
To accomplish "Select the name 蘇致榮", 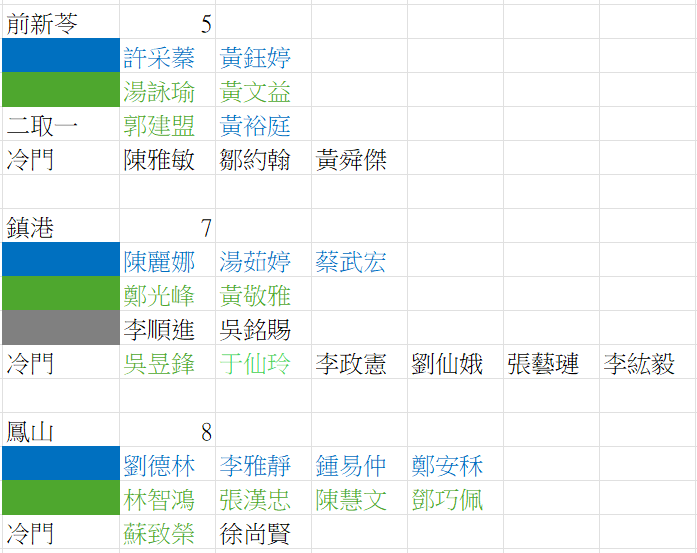I will pyautogui.click(x=159, y=534).
